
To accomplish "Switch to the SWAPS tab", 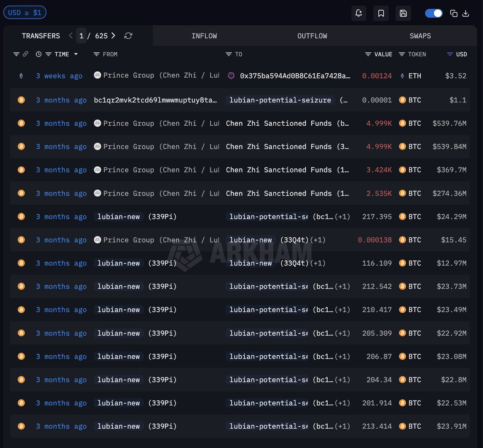I will tap(420, 36).
